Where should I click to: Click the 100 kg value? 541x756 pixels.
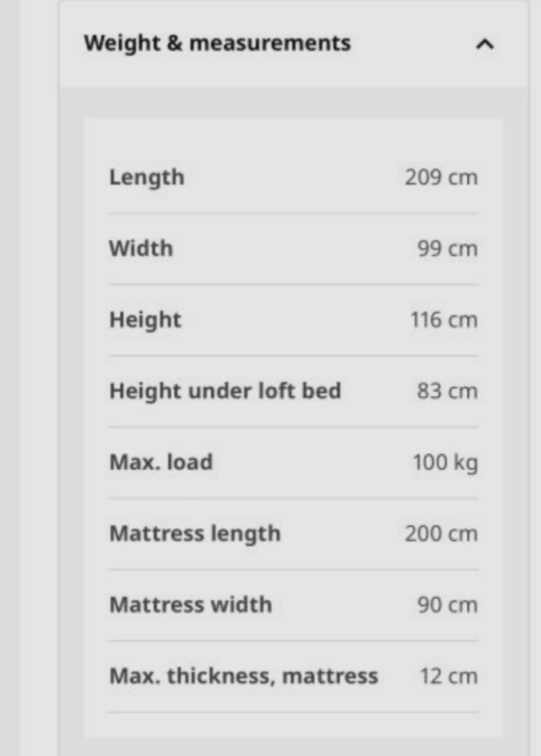[x=445, y=463]
